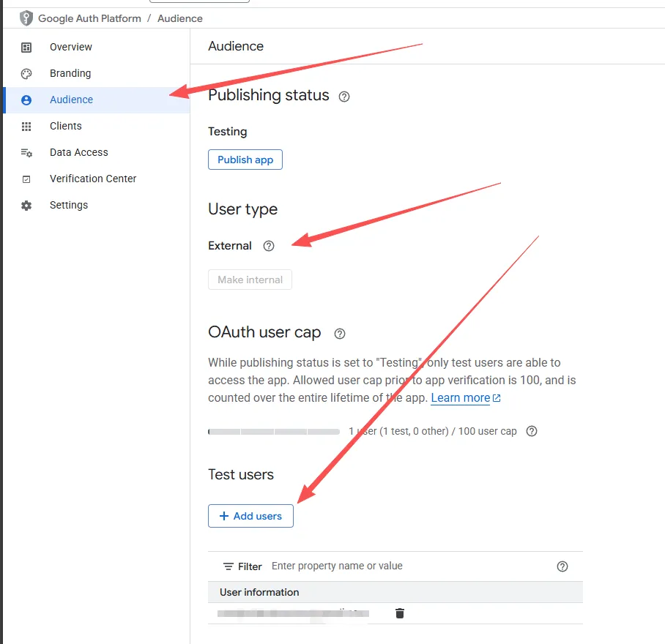This screenshot has width=665, height=644.
Task: Click the Add users button
Action: (250, 516)
